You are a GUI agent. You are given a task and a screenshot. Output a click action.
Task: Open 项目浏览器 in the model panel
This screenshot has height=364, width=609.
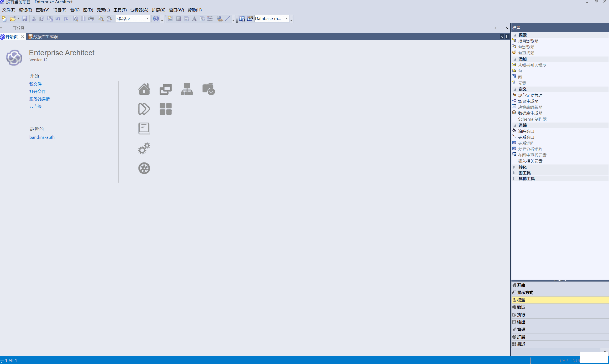(x=528, y=41)
